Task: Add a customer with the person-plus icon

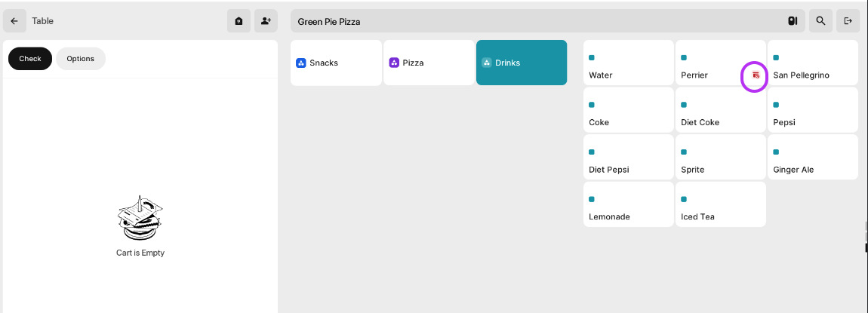Action: (x=266, y=21)
